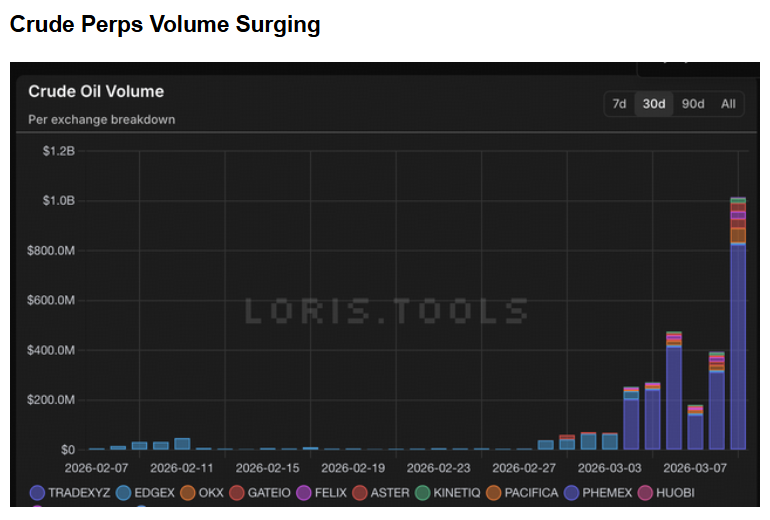
Task: Toggle HUOBI series visibility in legend
Action: pyautogui.click(x=646, y=493)
